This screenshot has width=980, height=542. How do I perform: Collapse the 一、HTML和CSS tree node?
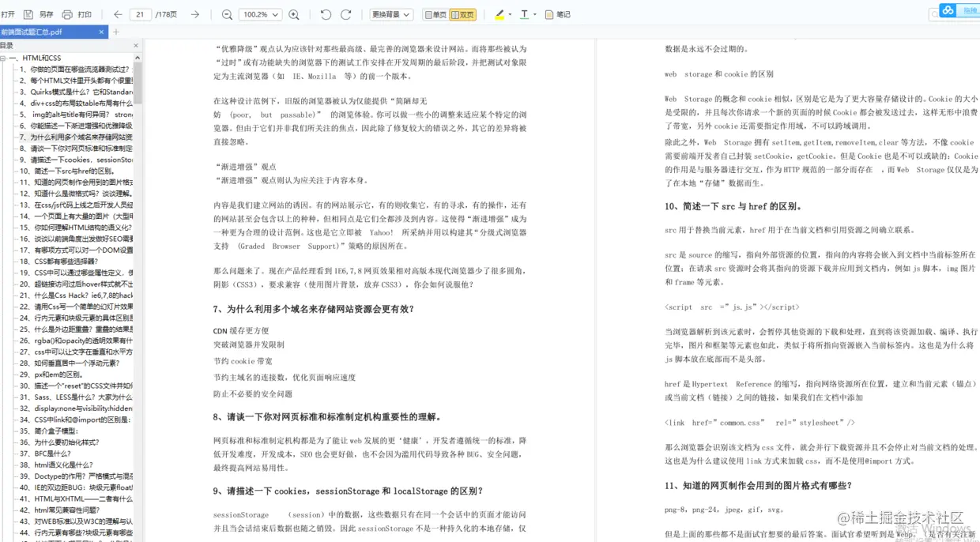[x=4, y=58]
